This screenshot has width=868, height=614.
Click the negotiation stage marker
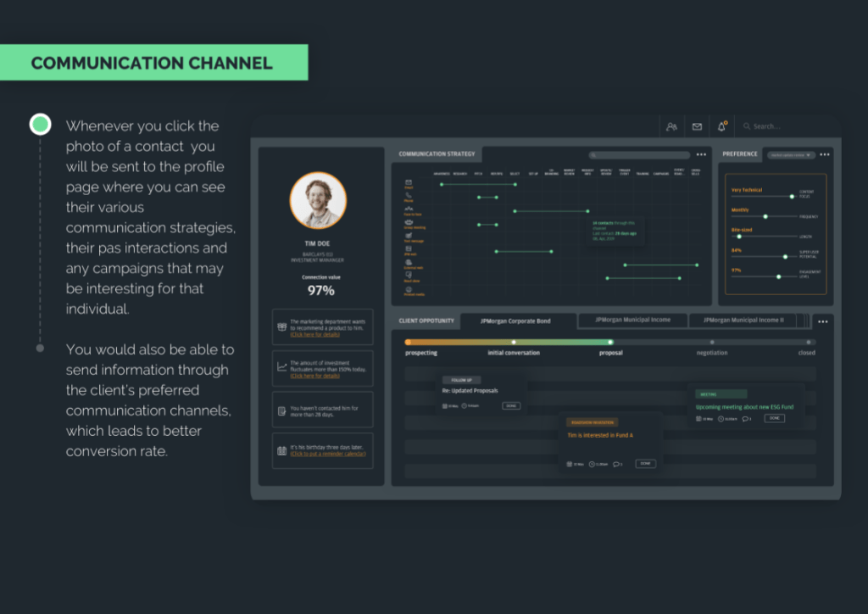tap(712, 343)
